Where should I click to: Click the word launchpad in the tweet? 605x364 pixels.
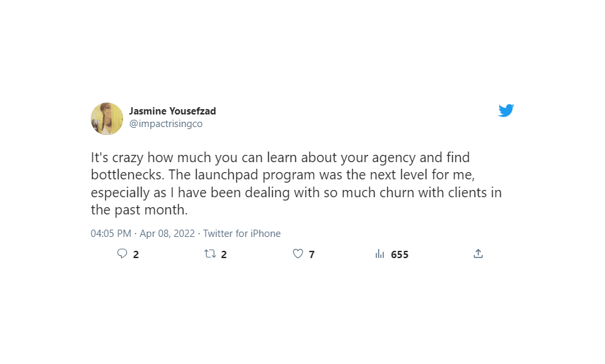pos(227,175)
